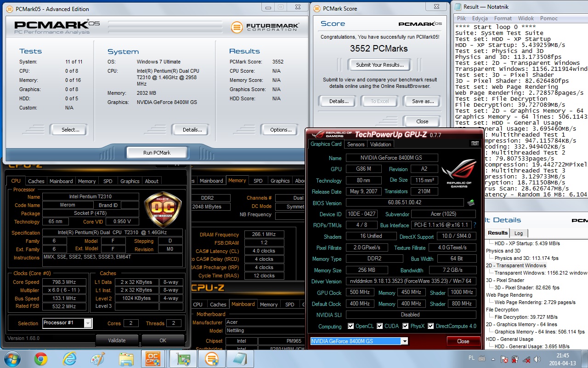Image resolution: width=588 pixels, height=368 pixels.
Task: Select '2D - Transparent Windows' tree row
Action: click(x=516, y=265)
